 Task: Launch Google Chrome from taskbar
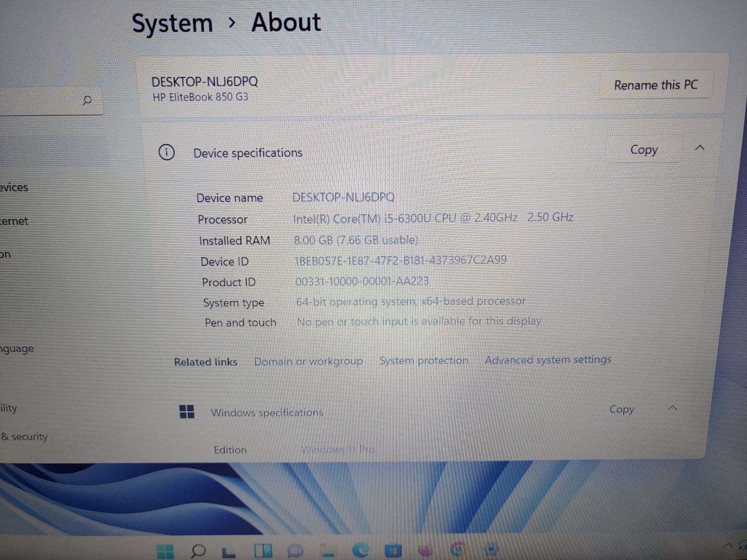click(458, 549)
